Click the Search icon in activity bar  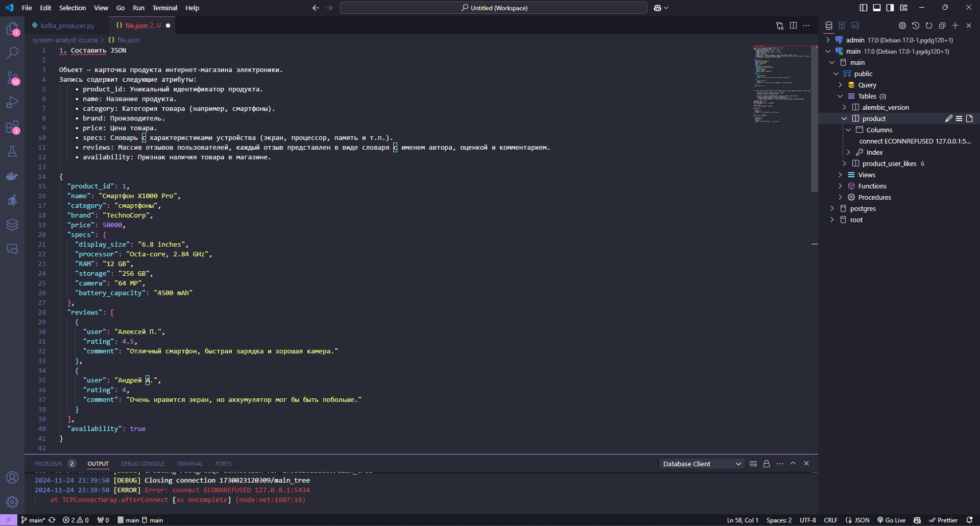click(x=12, y=53)
